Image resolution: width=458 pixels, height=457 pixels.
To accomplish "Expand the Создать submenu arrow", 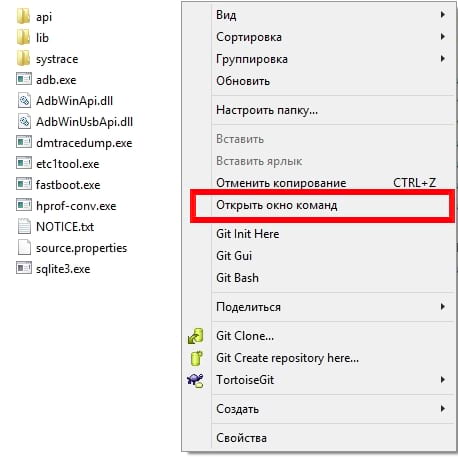I will point(443,409).
